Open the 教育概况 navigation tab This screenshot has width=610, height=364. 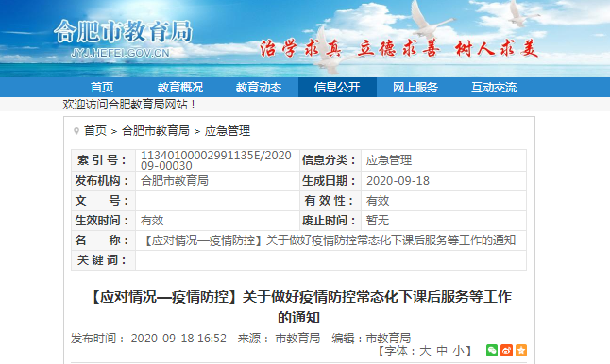[180, 87]
